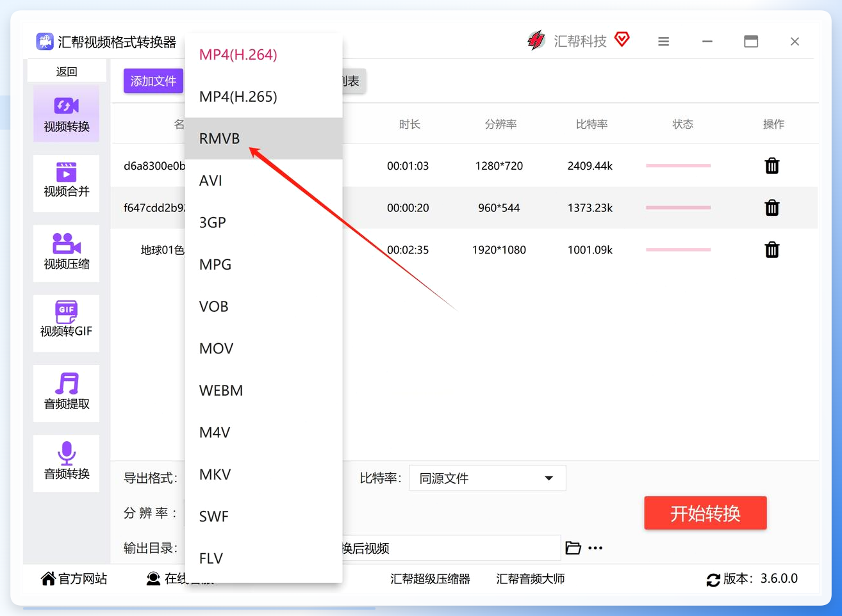Open 音频提取 audio extraction tool
This screenshot has height=616, width=842.
point(67,393)
